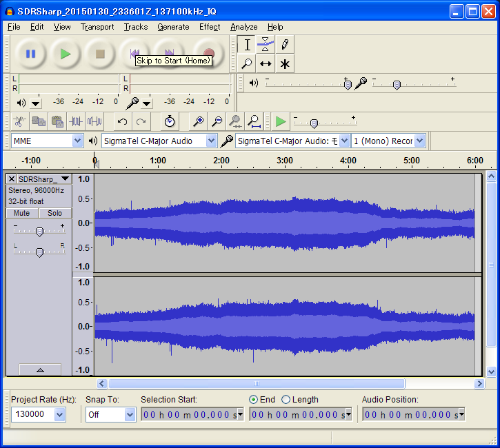Solo the SDRSharp track
Image resolution: width=500 pixels, height=448 pixels.
tap(55, 213)
